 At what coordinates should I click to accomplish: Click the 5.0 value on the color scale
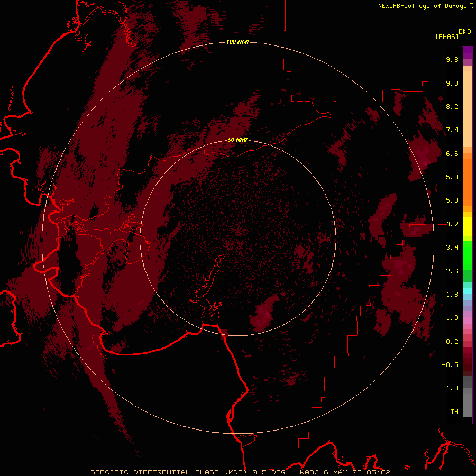452,200
